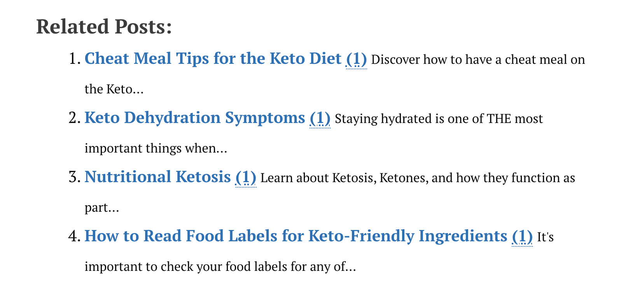This screenshot has height=288, width=644.
Task: Open the Keto Dehydration Symptoms post
Action: tap(195, 118)
